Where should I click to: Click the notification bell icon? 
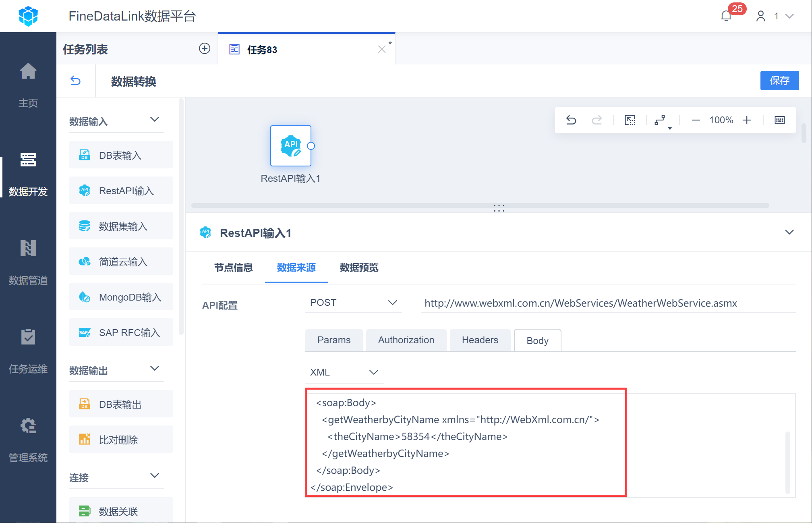726,16
